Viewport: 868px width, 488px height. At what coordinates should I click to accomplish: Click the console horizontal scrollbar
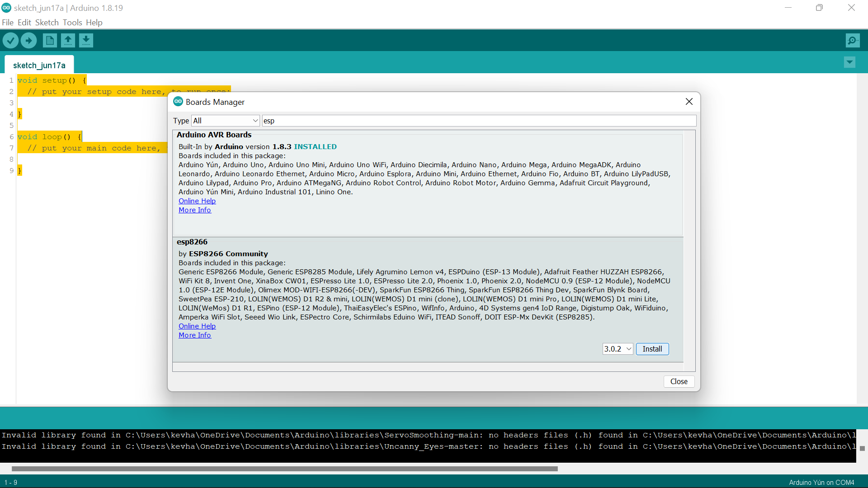pos(285,469)
